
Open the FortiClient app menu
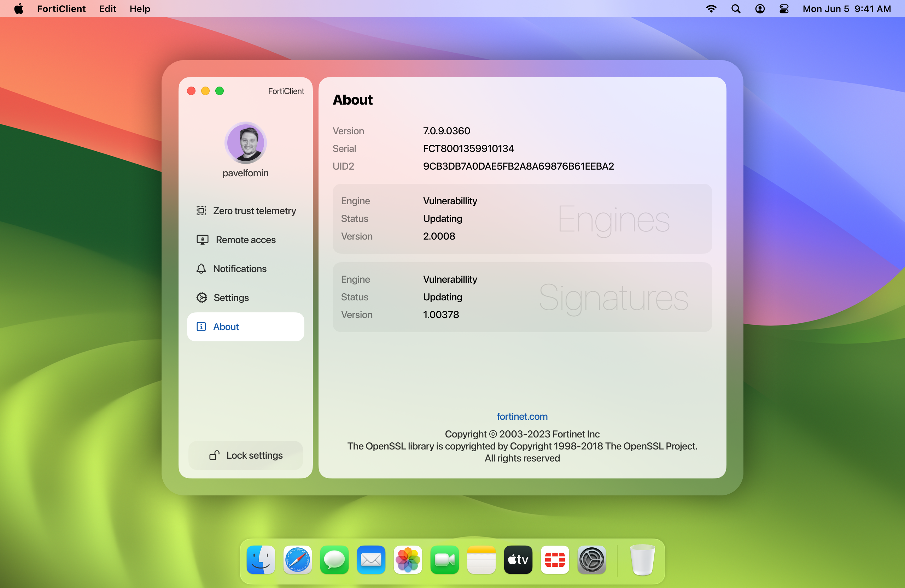click(61, 9)
